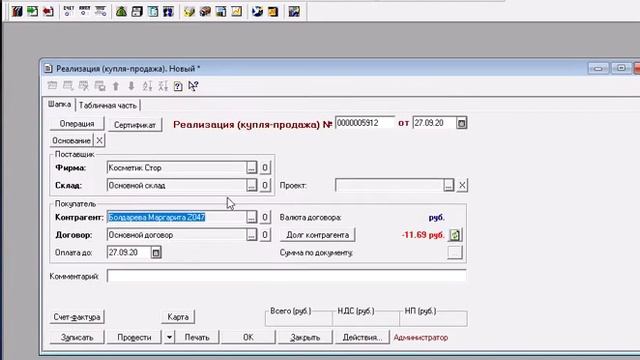Viewport: 640px width, 360px height.
Task: Open selection list for Договор field
Action: pyautogui.click(x=251, y=235)
